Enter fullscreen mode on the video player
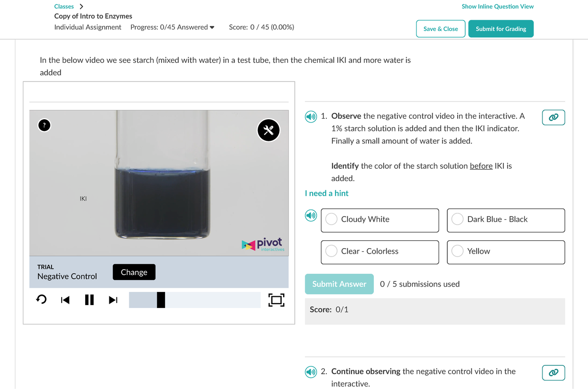Screen dimensions: 588x389 click(x=276, y=300)
